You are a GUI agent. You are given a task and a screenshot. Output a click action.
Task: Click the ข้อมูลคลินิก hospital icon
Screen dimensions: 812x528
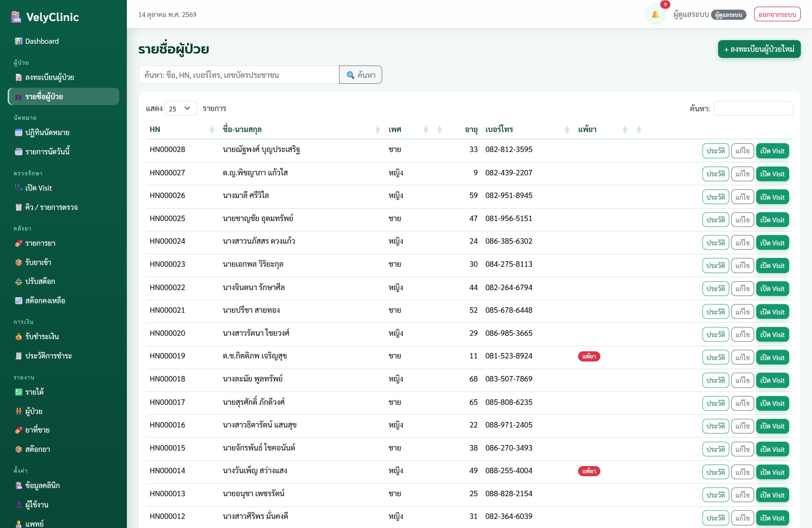coord(18,486)
